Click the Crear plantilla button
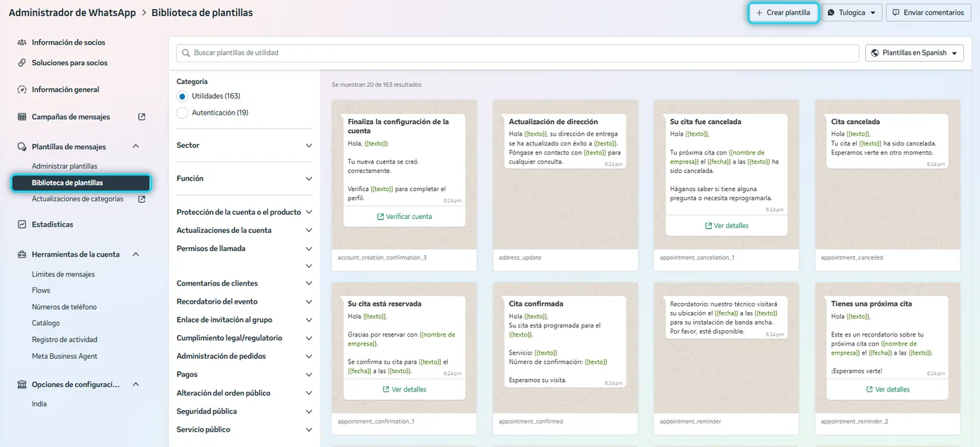Screen dimensions: 980x447 click(783, 13)
